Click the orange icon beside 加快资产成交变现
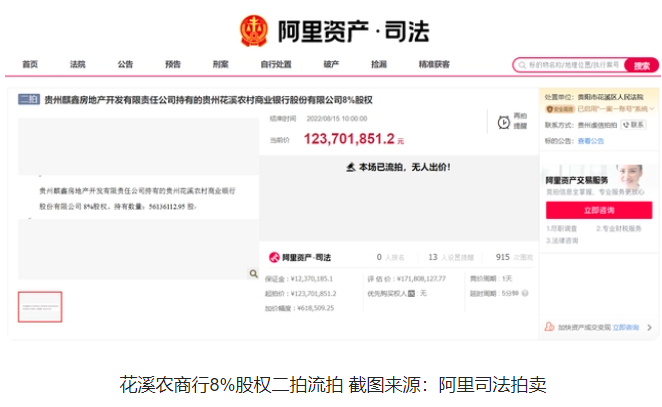Viewport: 662px width, 407px height. coord(549,327)
